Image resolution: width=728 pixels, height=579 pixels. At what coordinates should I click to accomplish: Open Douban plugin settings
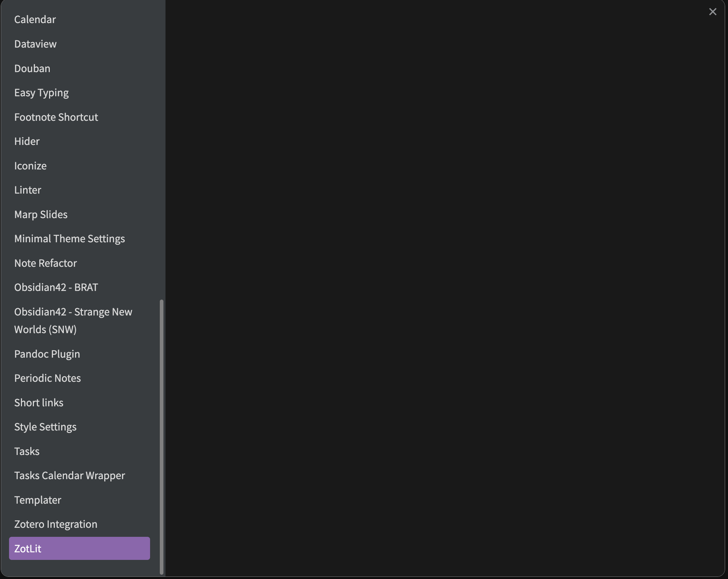32,68
